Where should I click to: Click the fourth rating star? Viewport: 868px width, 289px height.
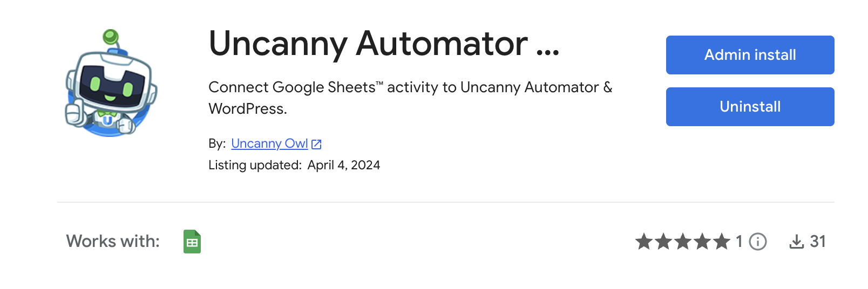(702, 242)
